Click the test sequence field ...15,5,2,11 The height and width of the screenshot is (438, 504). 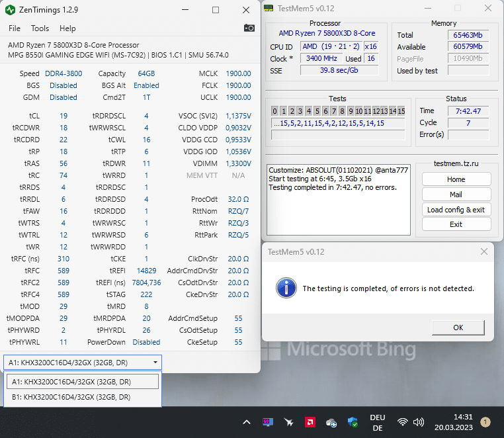[x=338, y=123]
